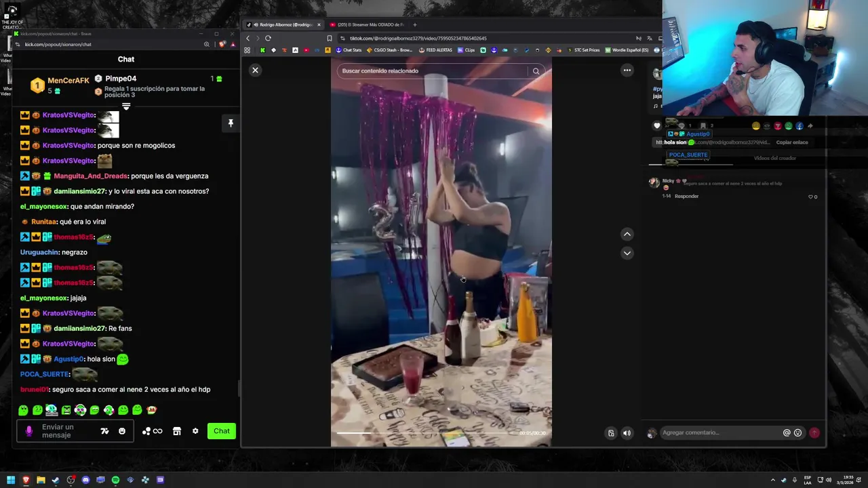Image resolution: width=868 pixels, height=488 pixels.
Task: Open the apps grid icon in bookmarks bar
Action: (x=247, y=50)
